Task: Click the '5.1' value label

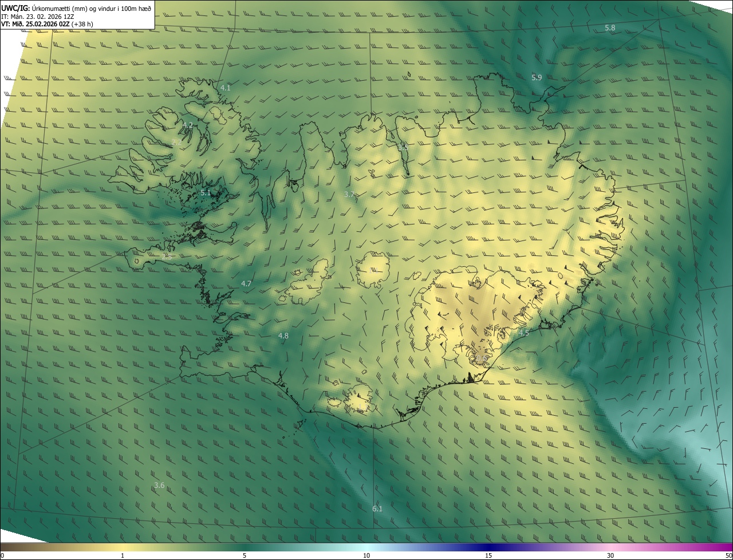Action: pos(206,193)
